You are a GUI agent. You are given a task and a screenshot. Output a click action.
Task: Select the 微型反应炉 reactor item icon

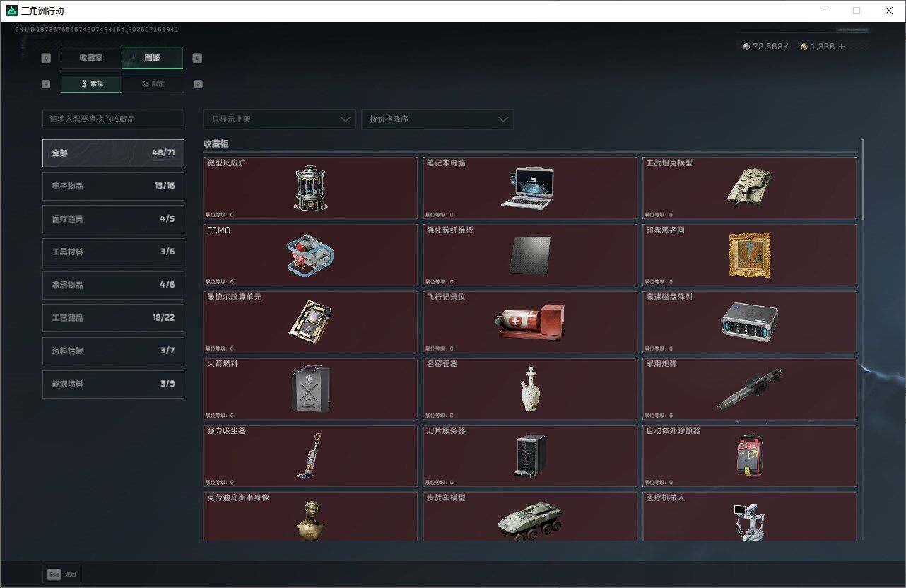coord(311,188)
